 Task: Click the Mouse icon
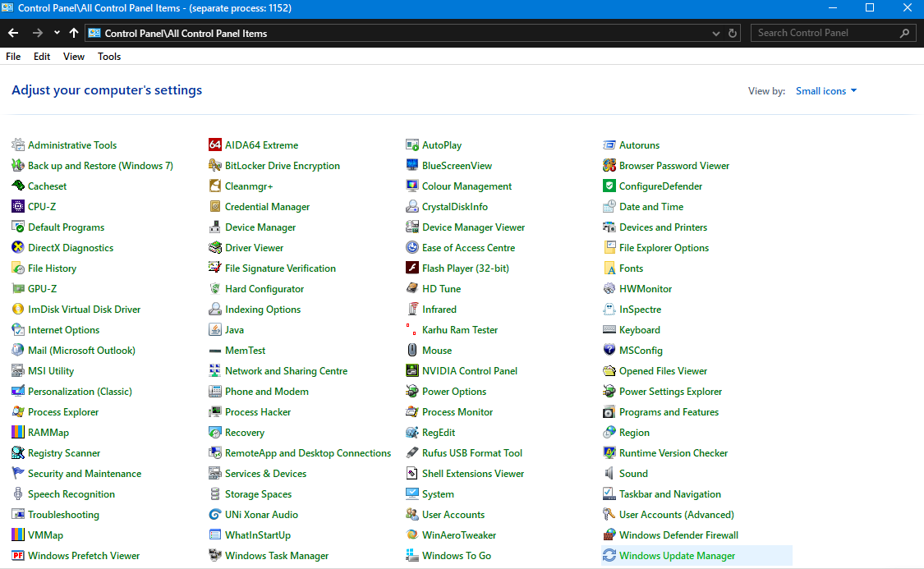[x=412, y=350]
